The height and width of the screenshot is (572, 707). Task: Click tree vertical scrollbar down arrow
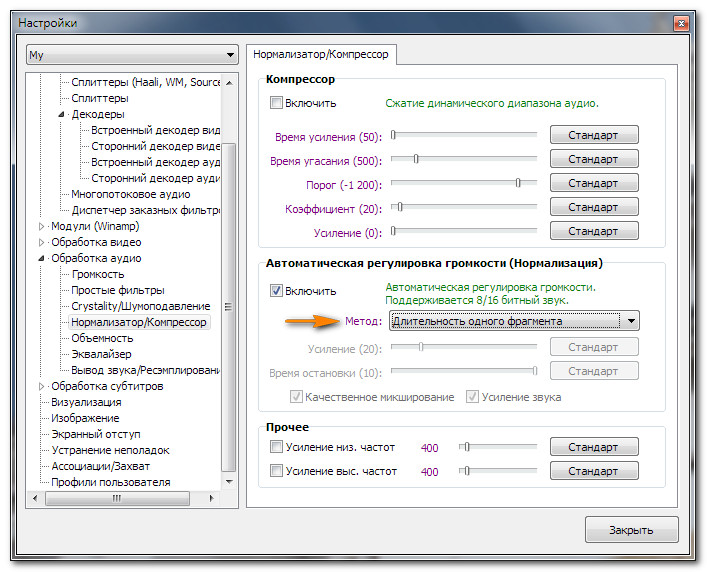pyautogui.click(x=229, y=482)
